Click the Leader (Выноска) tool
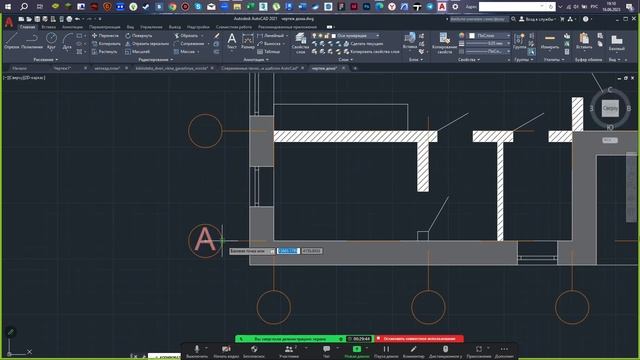640x360 pixels. click(269, 44)
